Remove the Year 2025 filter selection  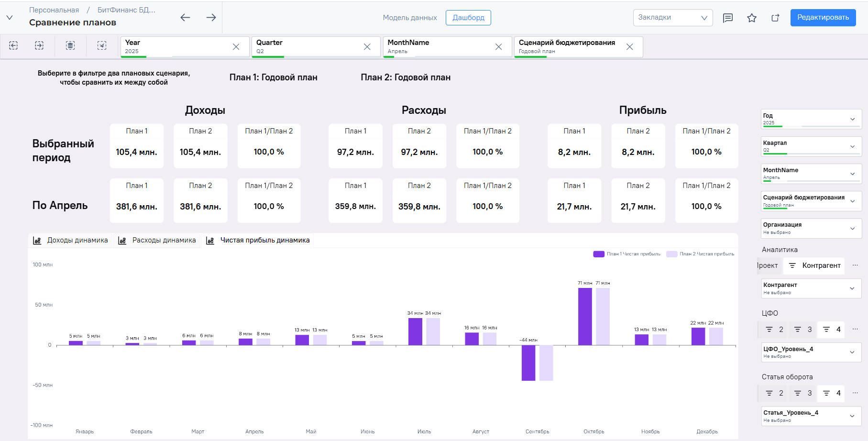coord(236,47)
